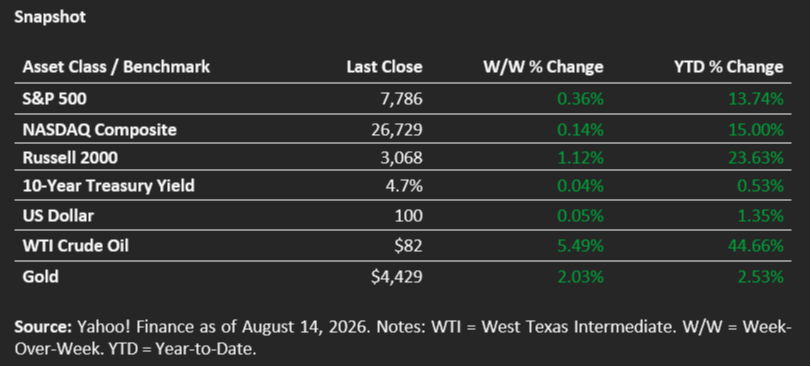This screenshot has width=811, height=367.
Task: Click the 10-Year Treasury Yield label
Action: pos(109,185)
